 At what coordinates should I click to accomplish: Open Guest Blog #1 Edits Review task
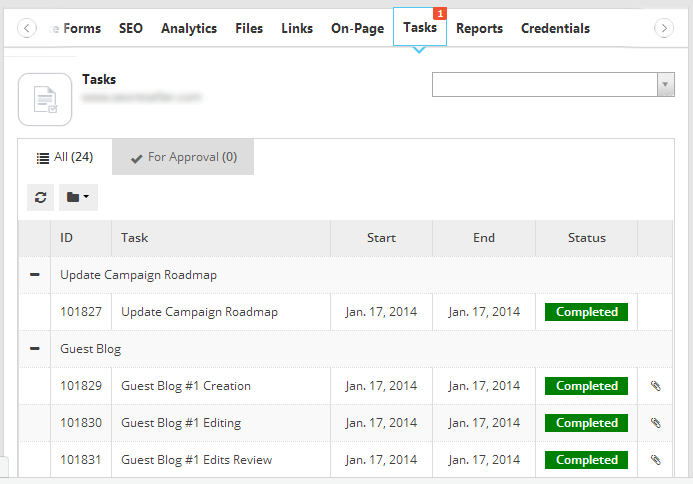[x=197, y=460]
